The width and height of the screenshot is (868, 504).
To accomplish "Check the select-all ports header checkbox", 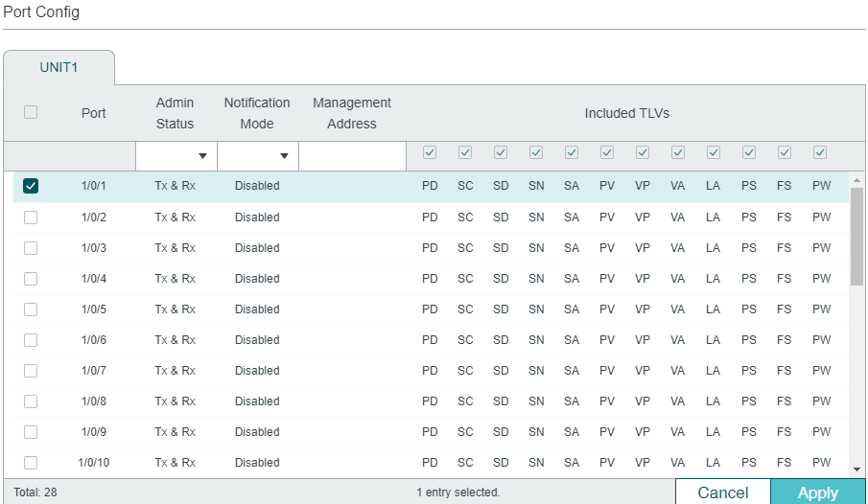I will click(31, 112).
